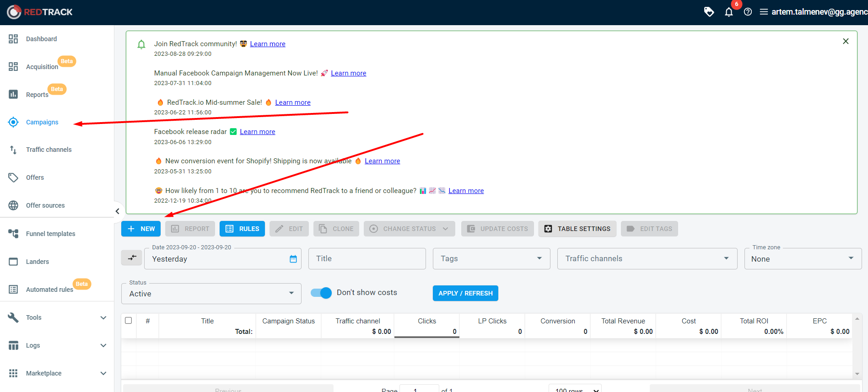868x392 pixels.
Task: Open Traffic channels in sidebar
Action: [x=49, y=150]
